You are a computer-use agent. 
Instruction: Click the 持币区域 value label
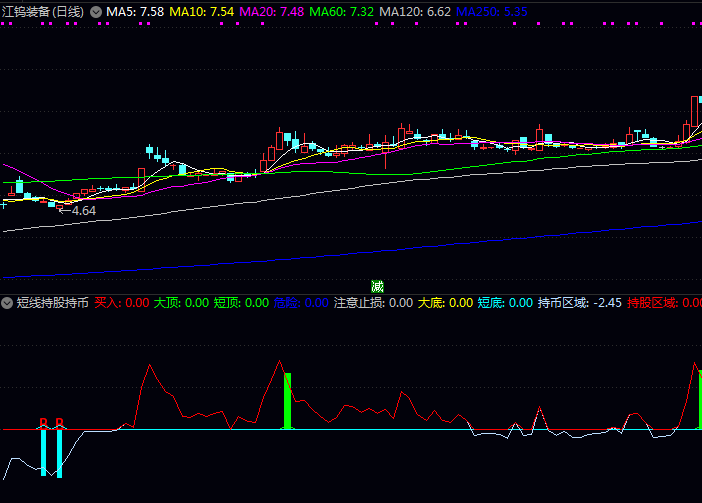tap(580, 302)
